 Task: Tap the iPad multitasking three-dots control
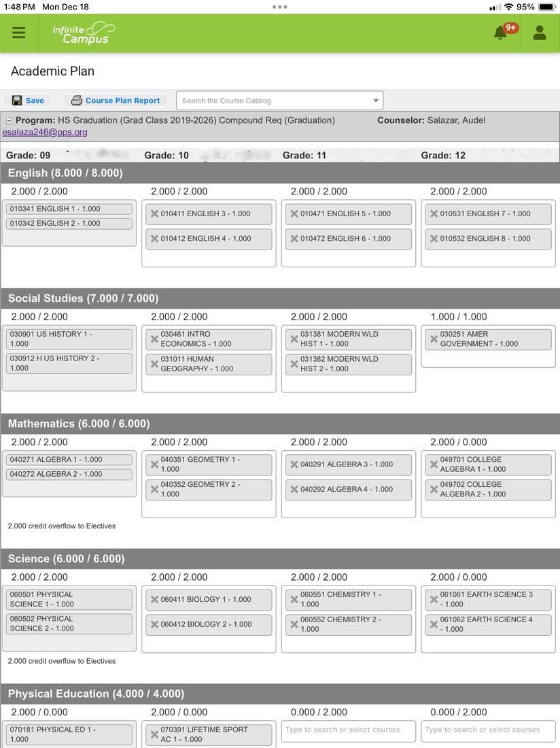pos(280,7)
